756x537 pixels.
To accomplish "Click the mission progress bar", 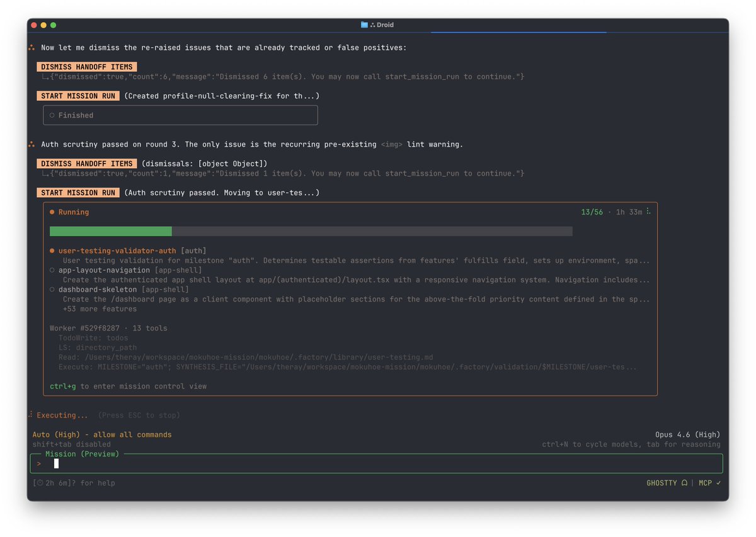I will 311,231.
